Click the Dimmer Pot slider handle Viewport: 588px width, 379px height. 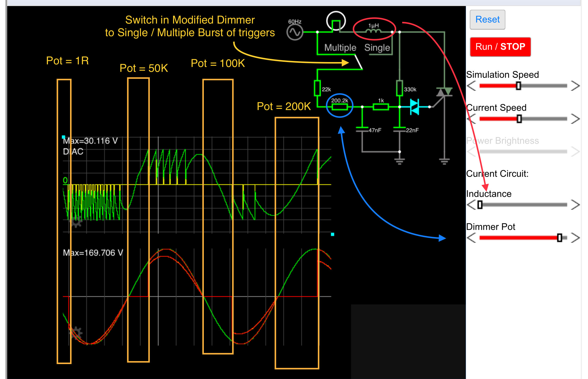[x=559, y=238]
